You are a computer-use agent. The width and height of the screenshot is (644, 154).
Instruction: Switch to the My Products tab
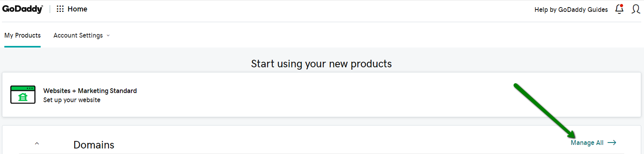click(22, 35)
